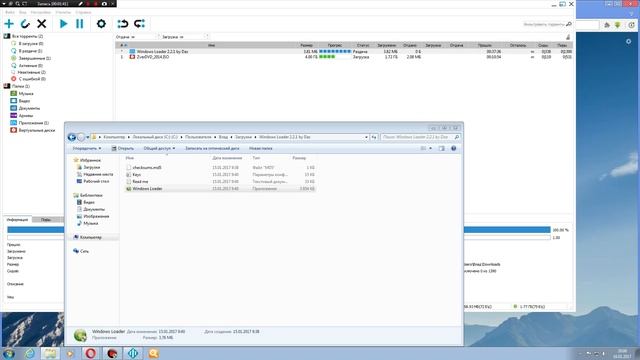Click the blue play start icon
This screenshot has height=360, width=640.
click(x=63, y=24)
